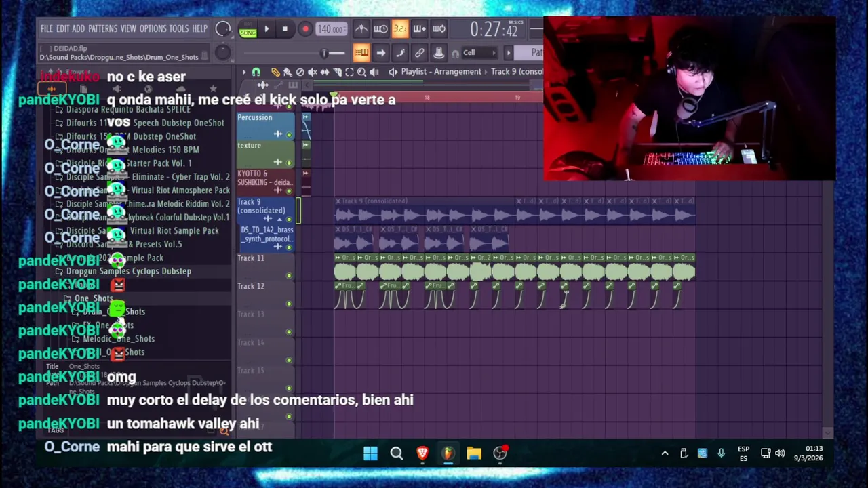Toggle the playlist magnet snap icon
Viewport: 868px width, 488px height.
tap(256, 72)
